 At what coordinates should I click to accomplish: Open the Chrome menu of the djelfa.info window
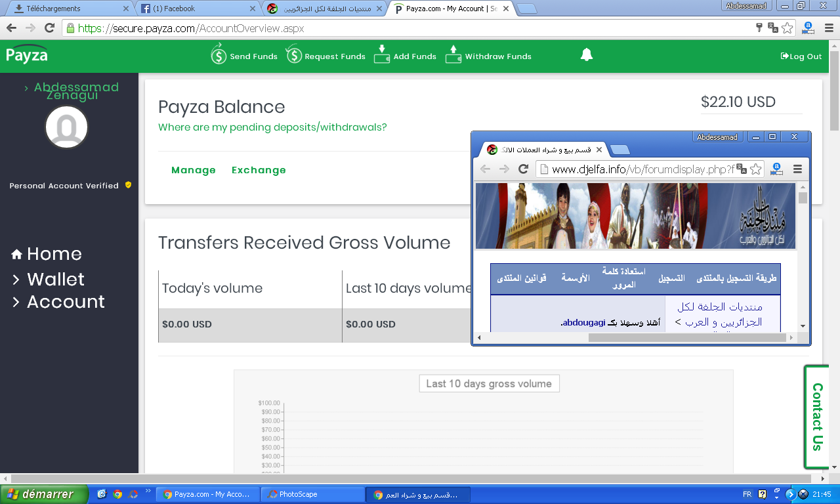coord(798,169)
